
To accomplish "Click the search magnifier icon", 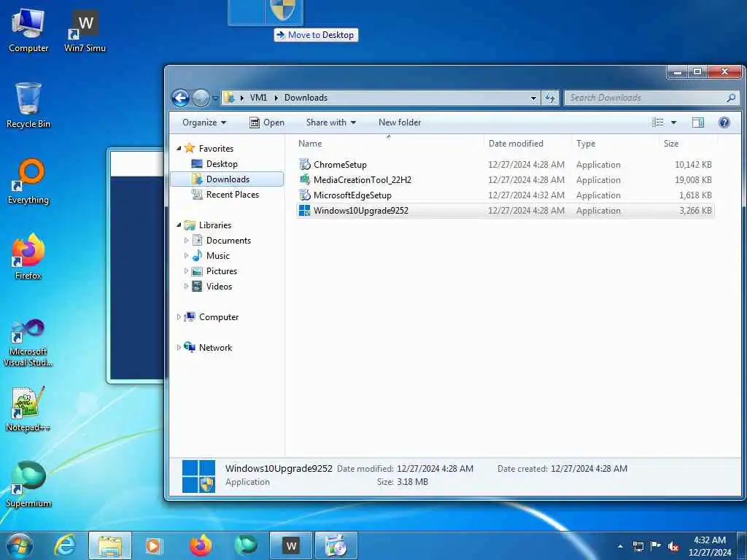I will (731, 98).
